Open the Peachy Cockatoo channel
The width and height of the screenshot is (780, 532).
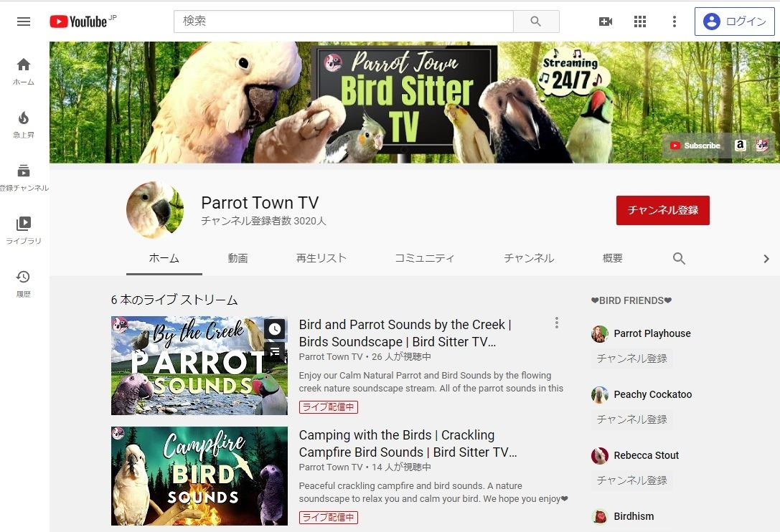[x=653, y=395]
